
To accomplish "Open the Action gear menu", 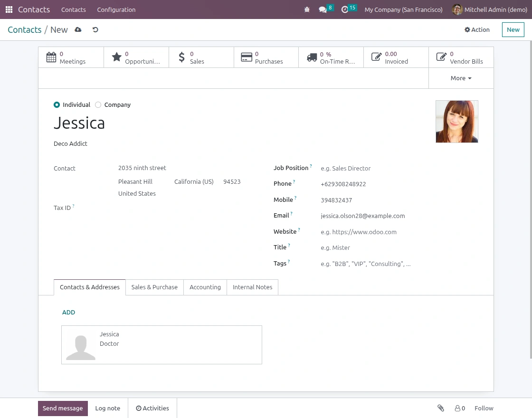I will pos(477,29).
